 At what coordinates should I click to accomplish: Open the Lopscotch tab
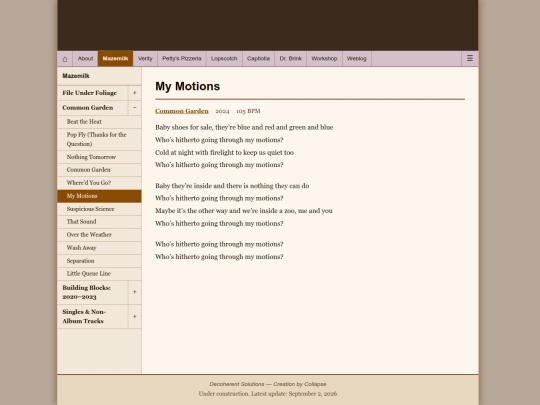tap(224, 59)
